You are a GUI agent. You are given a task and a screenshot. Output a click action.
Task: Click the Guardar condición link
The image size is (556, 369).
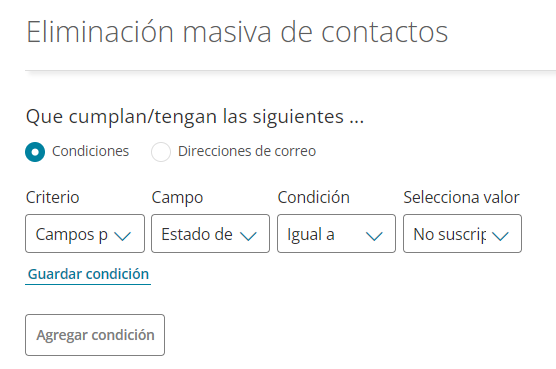click(x=88, y=274)
